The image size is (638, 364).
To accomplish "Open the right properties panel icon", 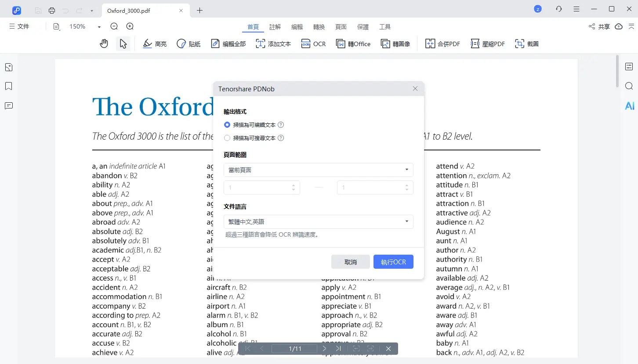I will pyautogui.click(x=629, y=66).
